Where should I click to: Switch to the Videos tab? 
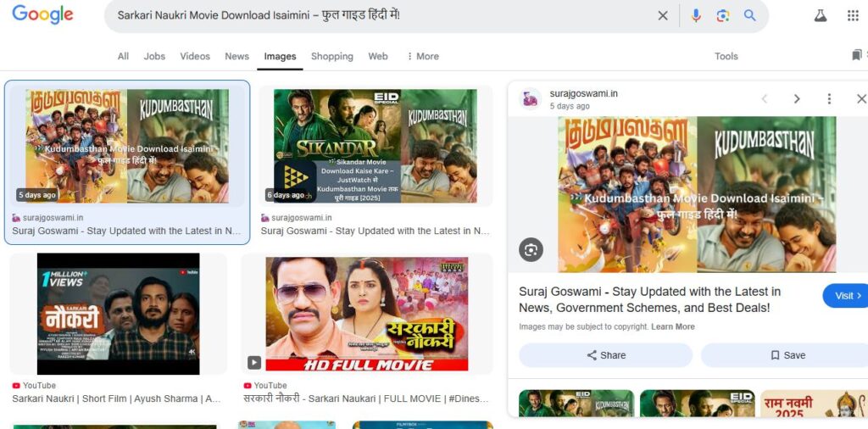(195, 56)
